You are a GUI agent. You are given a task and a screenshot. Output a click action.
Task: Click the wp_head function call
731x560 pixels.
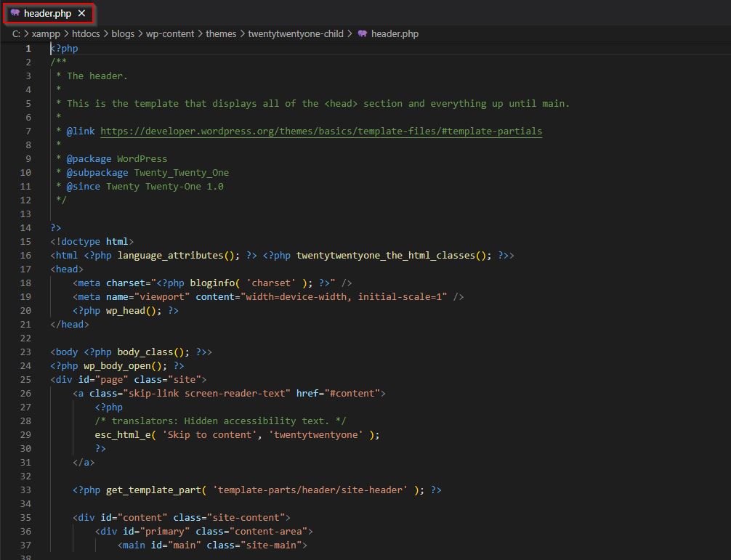(x=126, y=311)
